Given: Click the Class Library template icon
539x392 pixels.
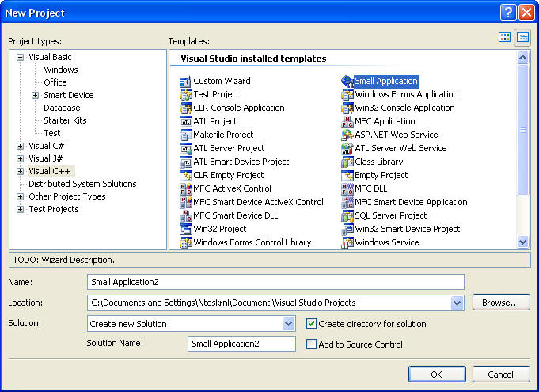Looking at the screenshot, I should 347,162.
